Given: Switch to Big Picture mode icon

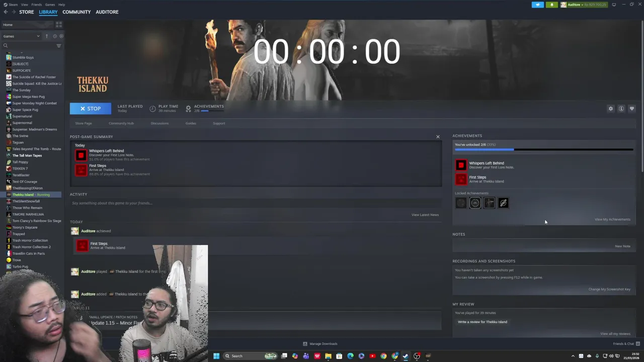Looking at the screenshot, I should [614, 5].
